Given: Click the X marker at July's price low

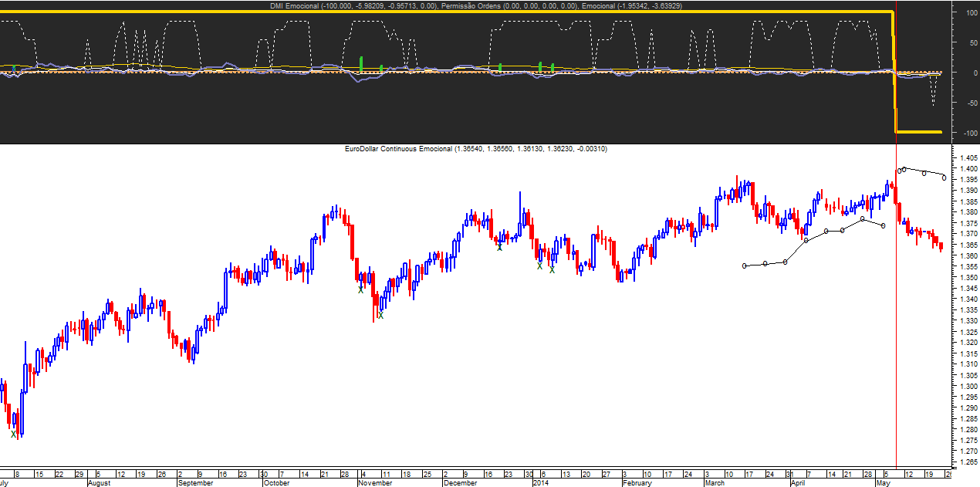Looking at the screenshot, I should [x=14, y=434].
